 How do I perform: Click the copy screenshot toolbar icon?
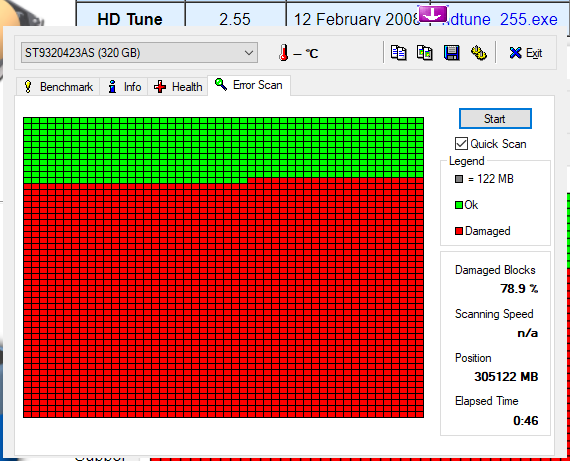coord(424,53)
